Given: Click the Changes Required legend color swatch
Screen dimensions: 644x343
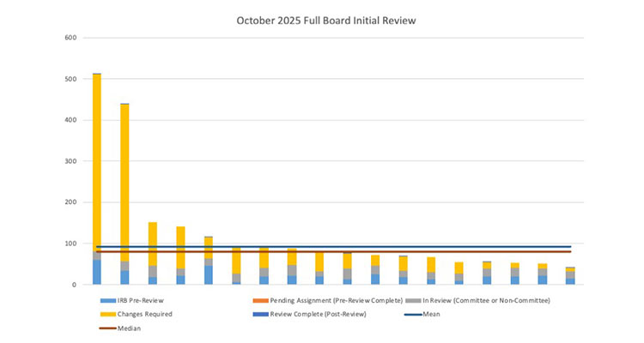Looking at the screenshot, I should [107, 314].
